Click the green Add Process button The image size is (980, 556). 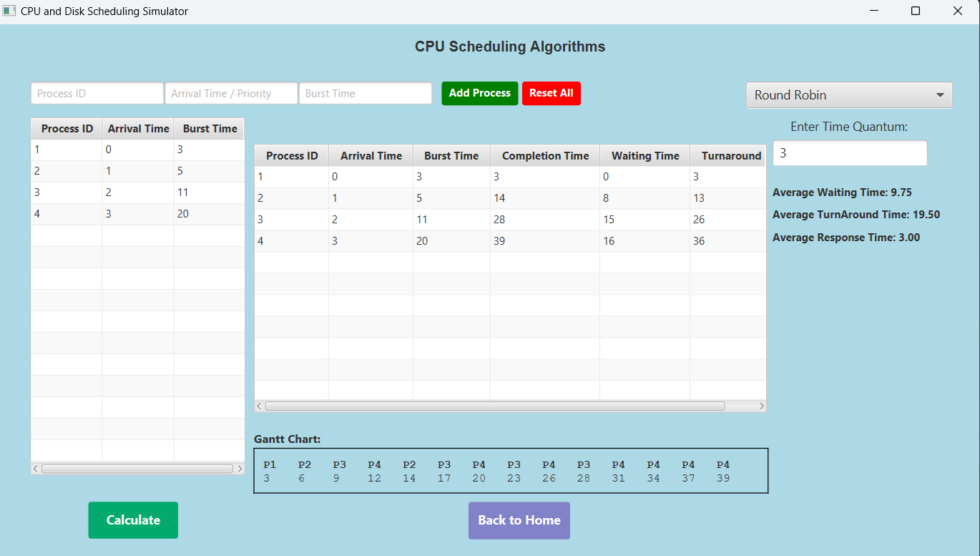(479, 93)
